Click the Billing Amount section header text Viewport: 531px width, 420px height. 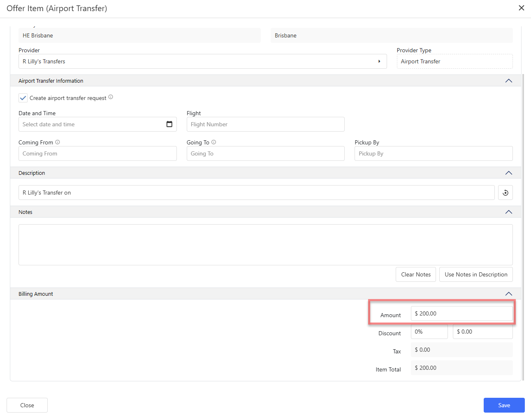[36, 294]
